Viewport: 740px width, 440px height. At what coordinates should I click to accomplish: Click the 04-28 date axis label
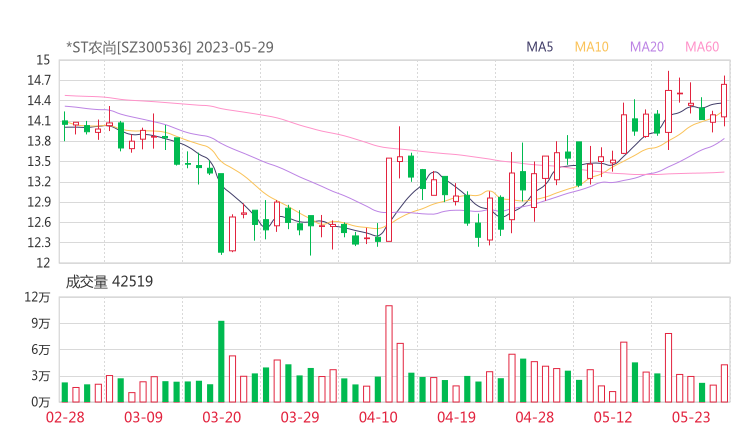click(535, 417)
